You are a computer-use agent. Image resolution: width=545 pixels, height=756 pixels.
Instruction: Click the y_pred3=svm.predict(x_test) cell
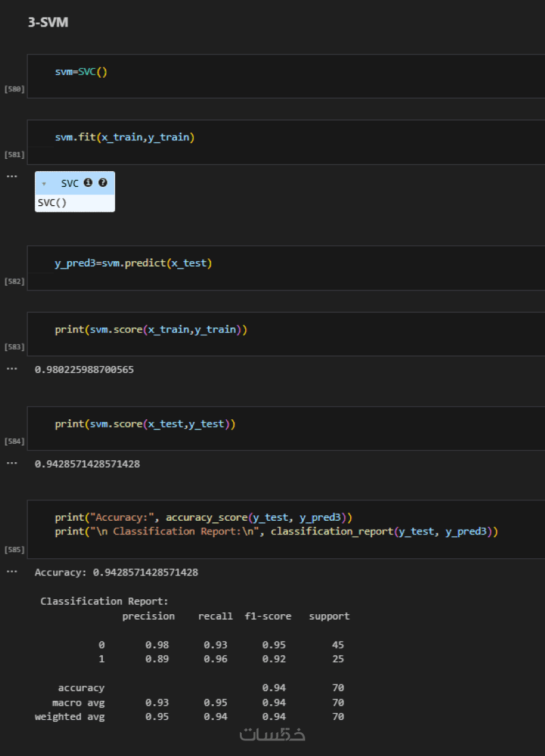tap(134, 263)
